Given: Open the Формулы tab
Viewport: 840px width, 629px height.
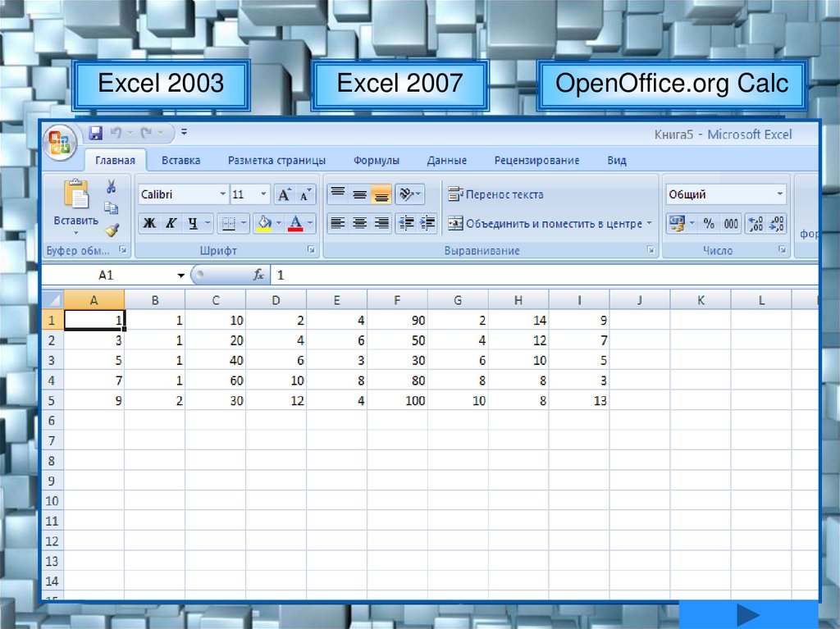Looking at the screenshot, I should click(x=376, y=160).
